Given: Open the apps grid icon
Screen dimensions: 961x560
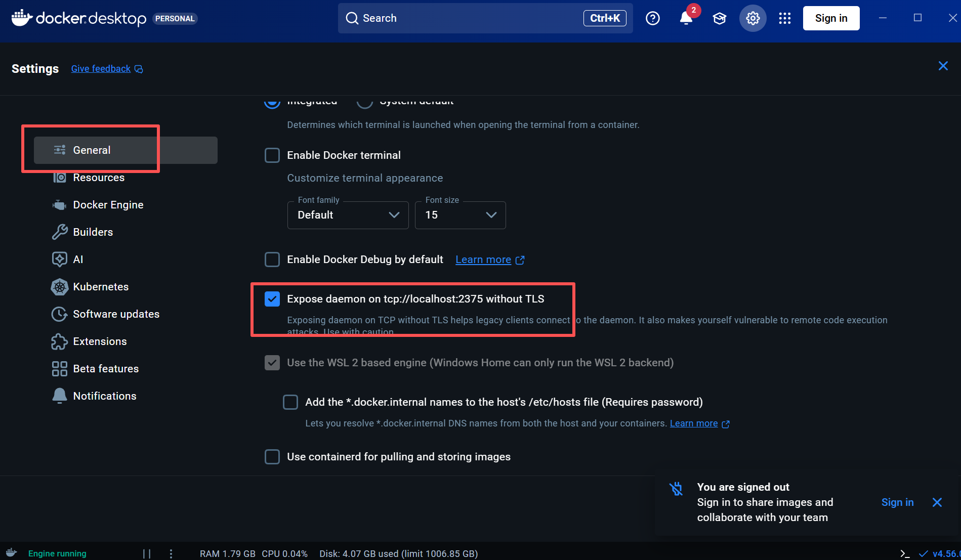Looking at the screenshot, I should click(785, 18).
